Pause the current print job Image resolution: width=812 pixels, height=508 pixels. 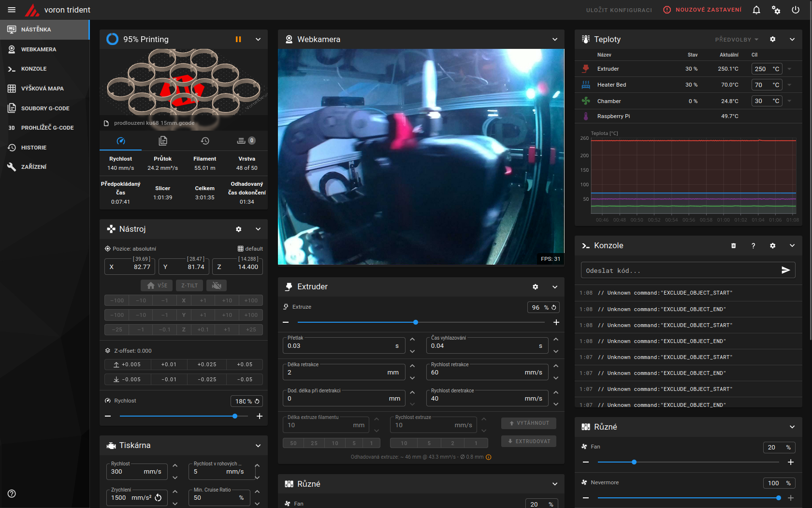point(238,39)
